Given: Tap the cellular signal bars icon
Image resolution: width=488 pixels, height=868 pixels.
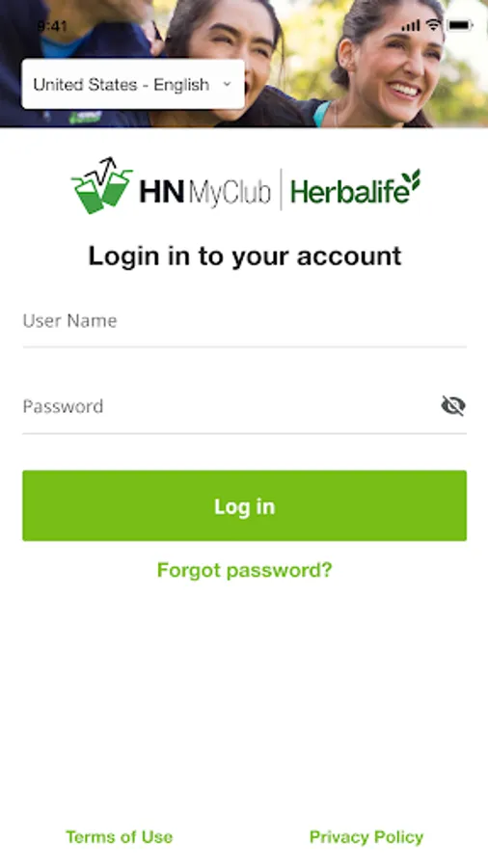Looking at the screenshot, I should click(x=411, y=25).
